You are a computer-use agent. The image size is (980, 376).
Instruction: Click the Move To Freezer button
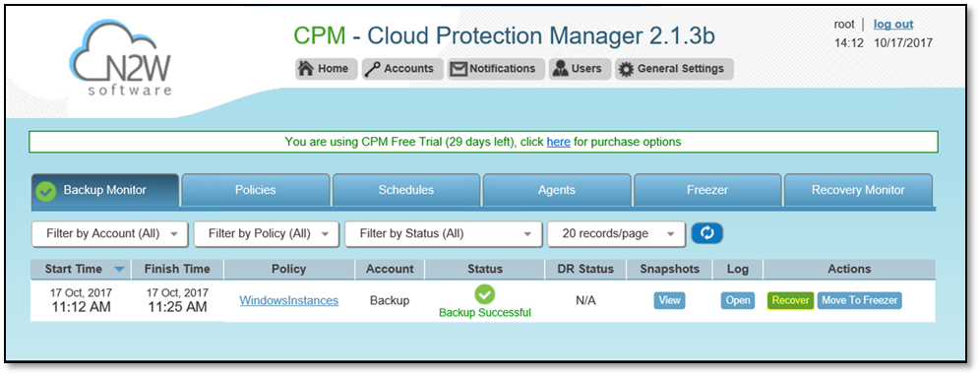click(x=859, y=300)
